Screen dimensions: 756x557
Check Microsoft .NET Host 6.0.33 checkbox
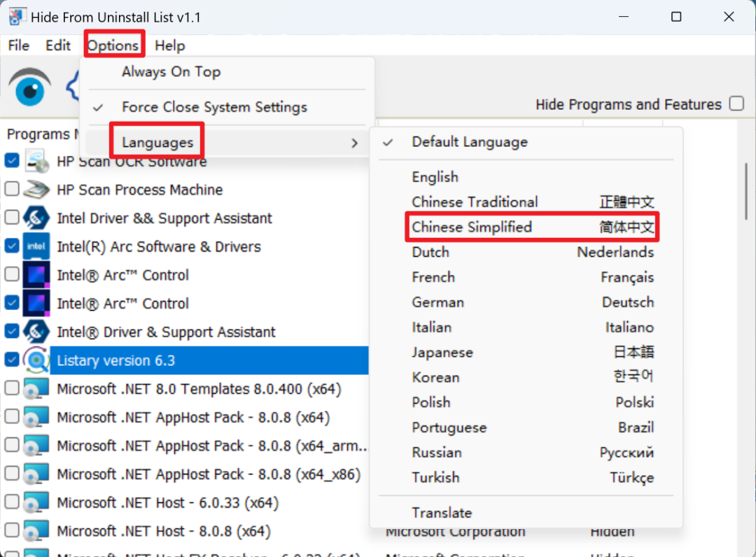12,502
